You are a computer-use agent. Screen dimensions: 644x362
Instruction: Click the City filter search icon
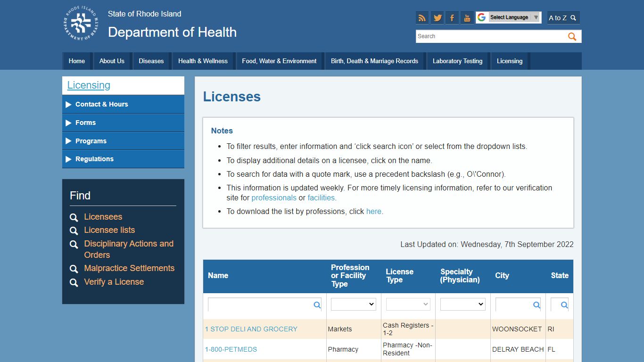pos(537,305)
